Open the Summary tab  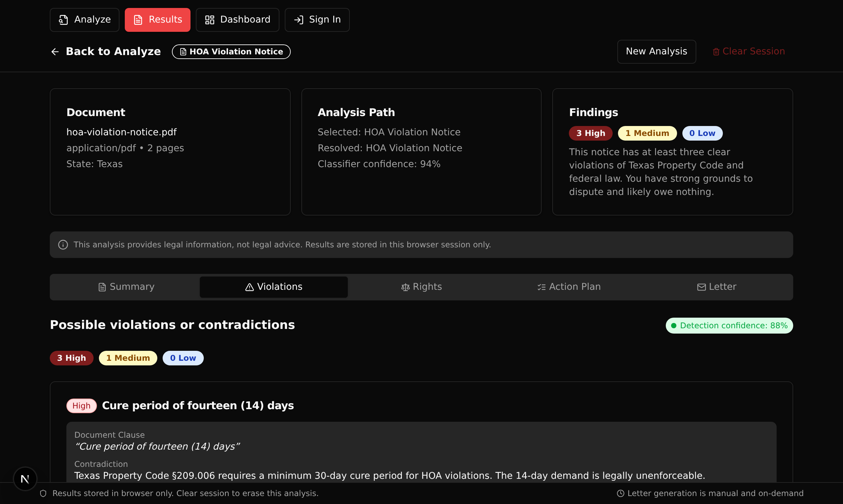click(126, 287)
